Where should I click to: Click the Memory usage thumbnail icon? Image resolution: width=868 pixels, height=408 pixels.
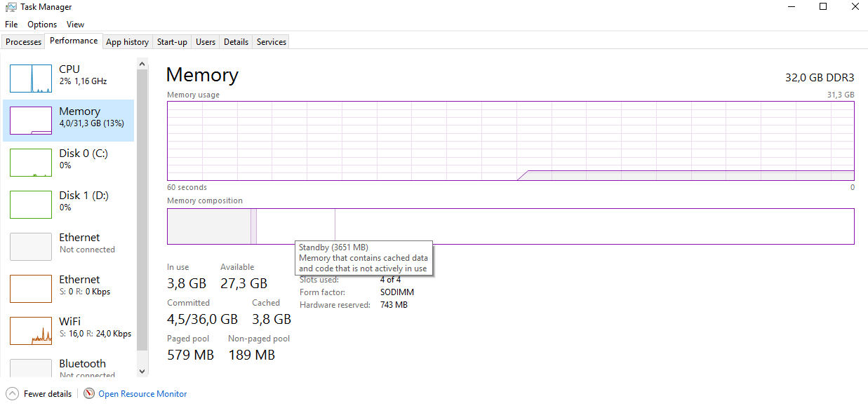(x=31, y=121)
